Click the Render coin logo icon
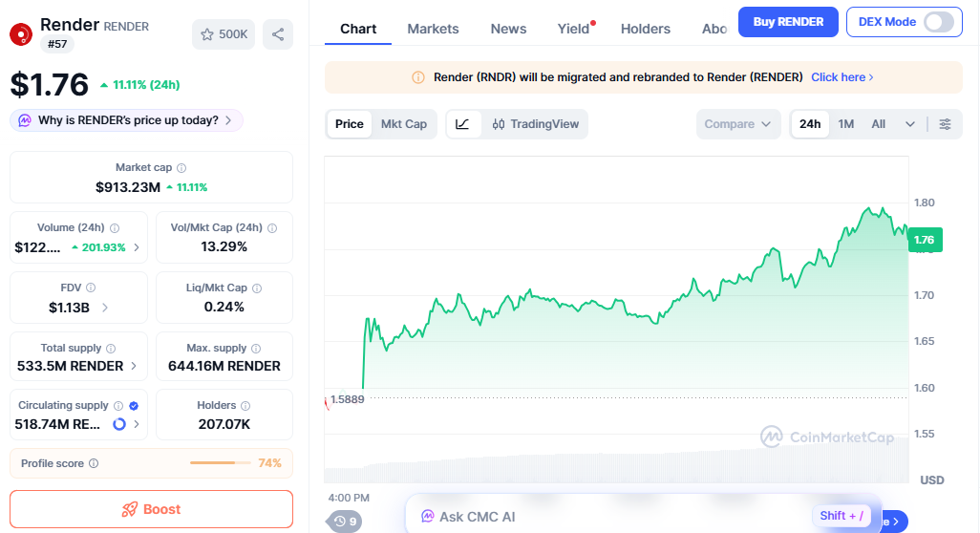The height and width of the screenshot is (533, 980). [x=21, y=34]
